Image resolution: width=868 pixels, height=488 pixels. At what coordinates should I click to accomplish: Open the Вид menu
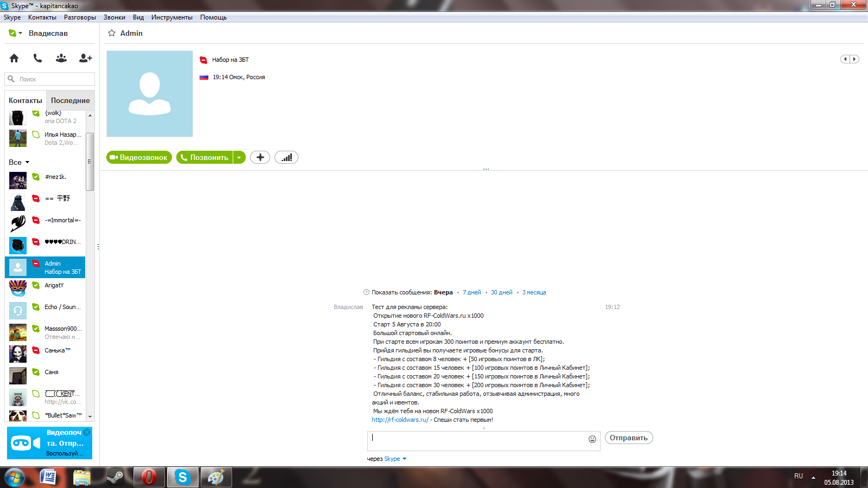tap(138, 17)
